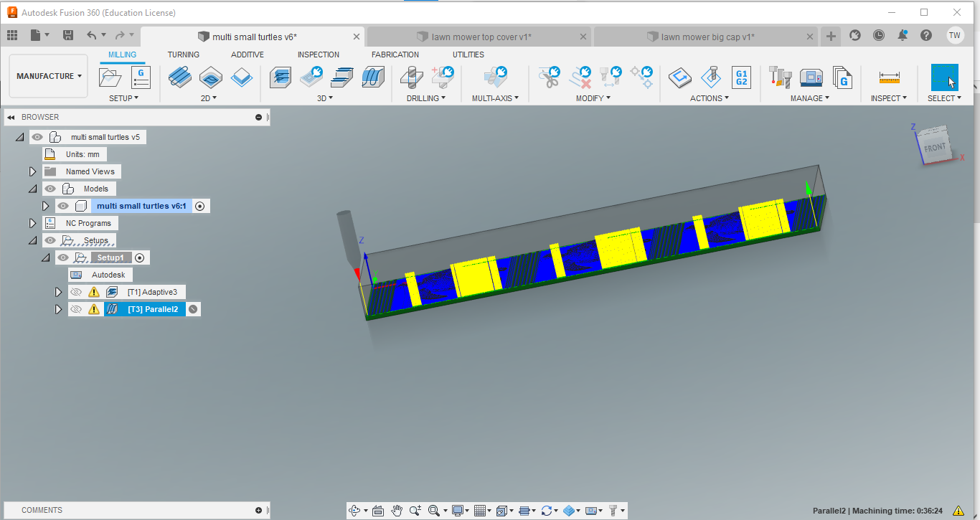The height and width of the screenshot is (520, 980).
Task: Click a yellow region on the model
Action: [x=617, y=249]
